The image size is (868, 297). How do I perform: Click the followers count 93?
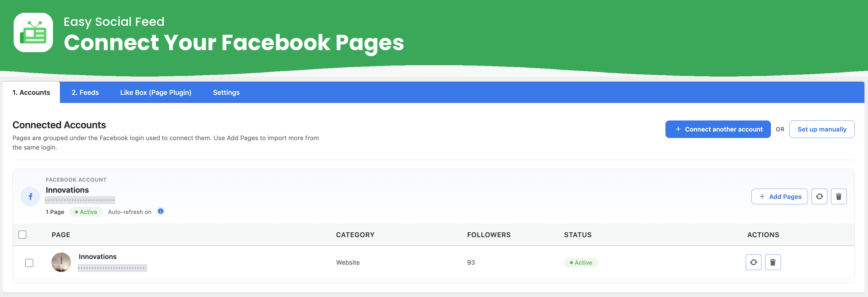[x=471, y=262]
